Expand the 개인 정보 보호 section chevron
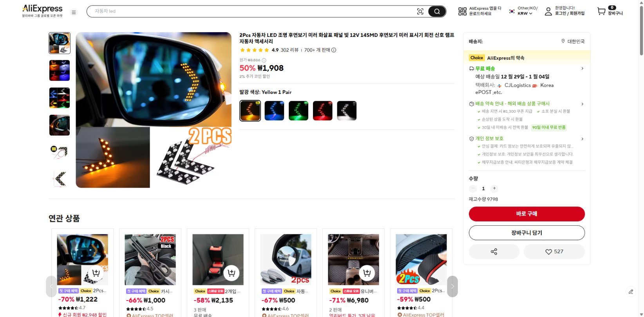The image size is (644, 317). click(582, 139)
